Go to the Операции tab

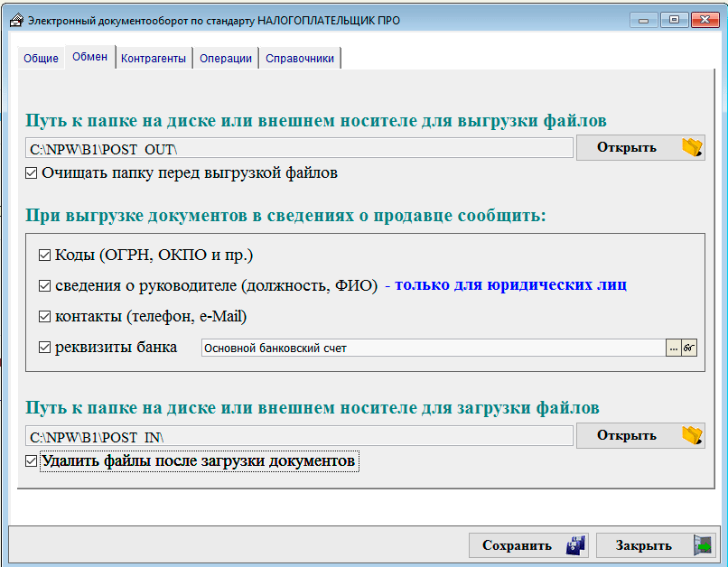tap(226, 59)
